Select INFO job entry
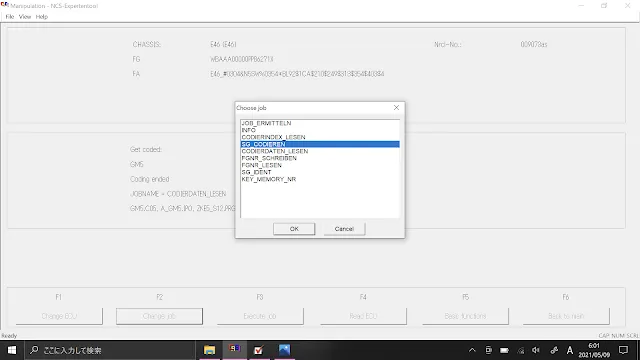This screenshot has height=360, width=640. (320, 130)
